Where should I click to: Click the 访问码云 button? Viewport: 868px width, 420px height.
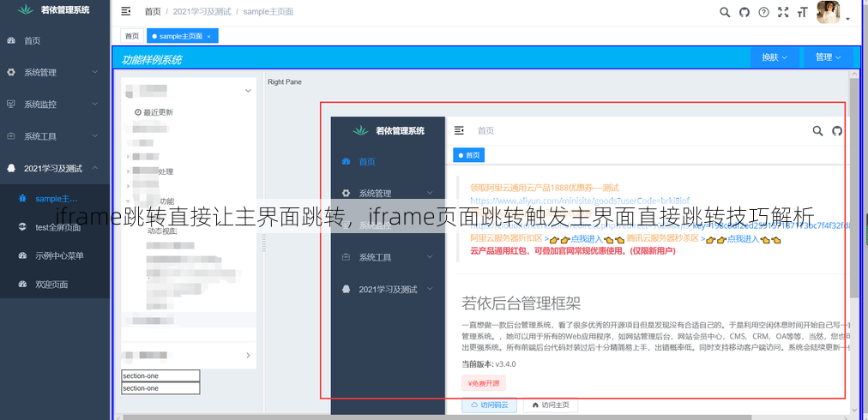pyautogui.click(x=490, y=405)
